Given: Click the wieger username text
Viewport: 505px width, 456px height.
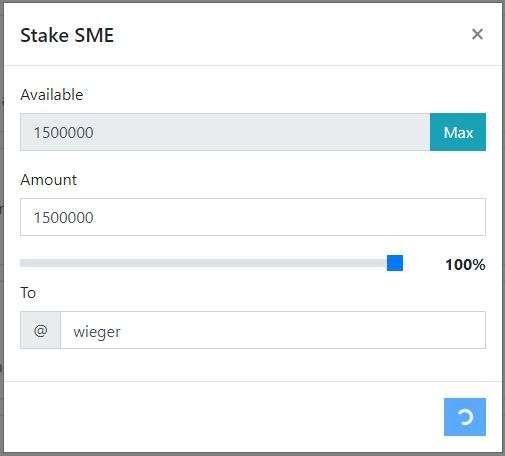Looking at the screenshot, I should click(97, 332).
